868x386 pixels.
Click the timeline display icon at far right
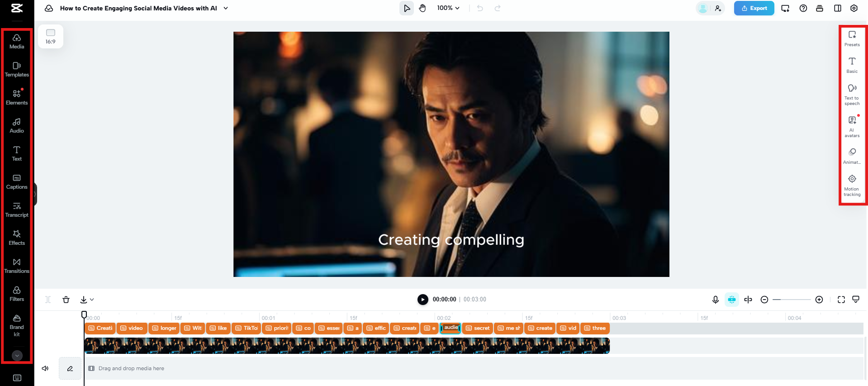click(856, 300)
